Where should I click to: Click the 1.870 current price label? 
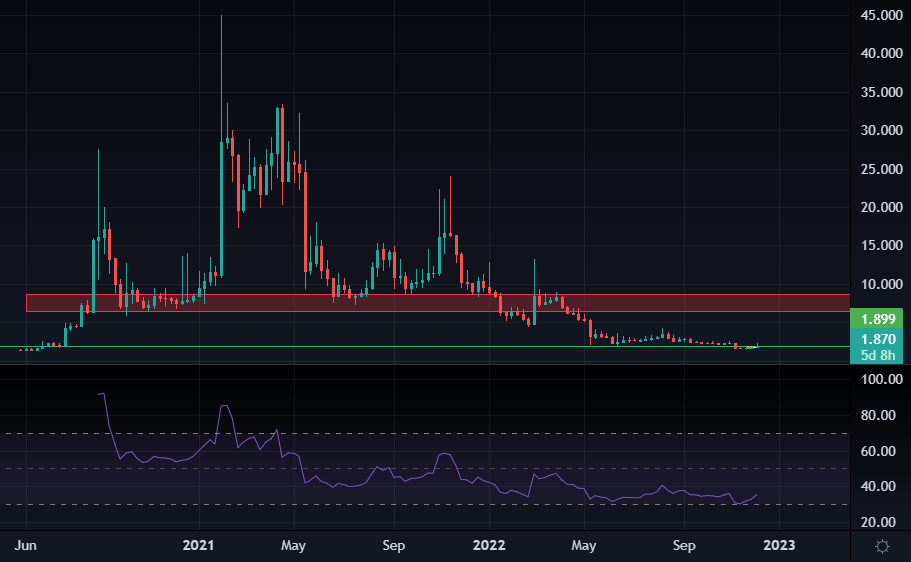[x=877, y=339]
